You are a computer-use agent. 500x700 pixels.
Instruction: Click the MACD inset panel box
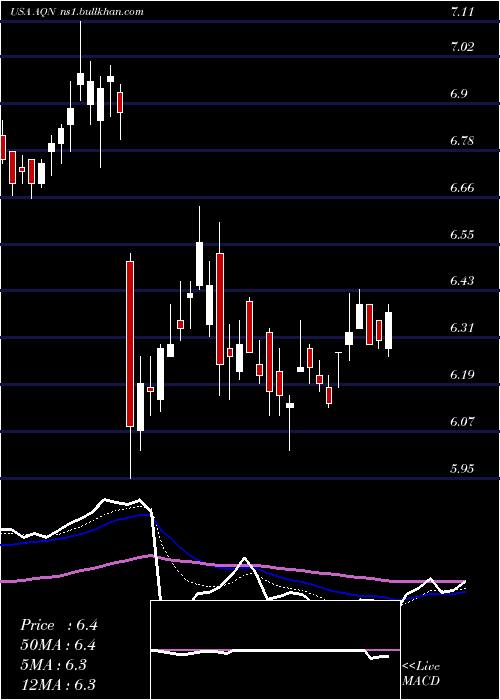275,650
